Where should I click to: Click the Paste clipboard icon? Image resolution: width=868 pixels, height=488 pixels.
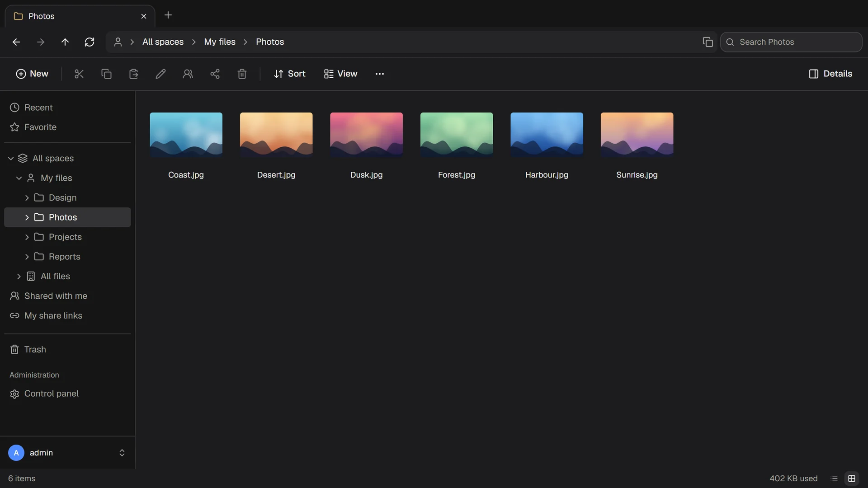133,74
